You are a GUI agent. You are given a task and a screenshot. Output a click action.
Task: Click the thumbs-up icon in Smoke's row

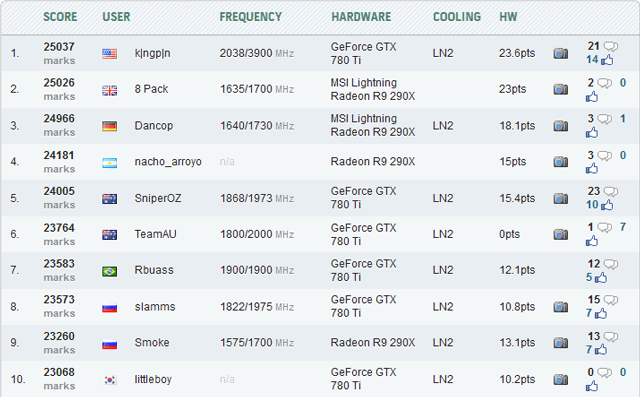pyautogui.click(x=601, y=350)
